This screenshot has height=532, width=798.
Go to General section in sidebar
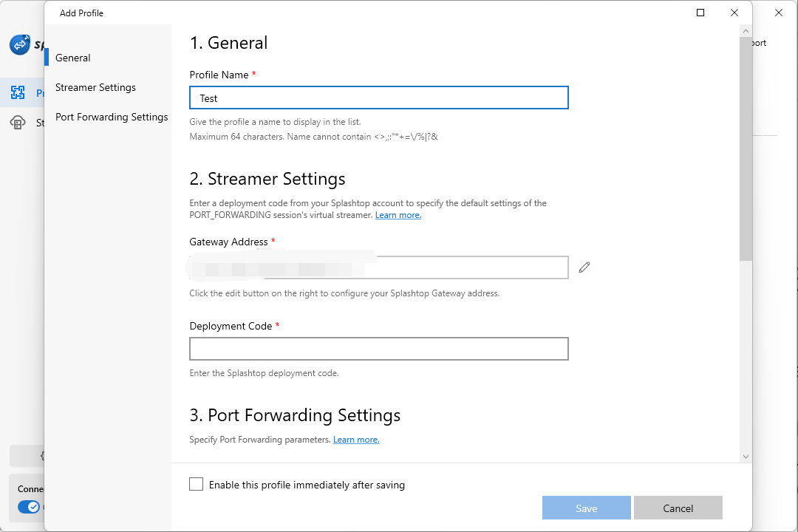point(72,58)
